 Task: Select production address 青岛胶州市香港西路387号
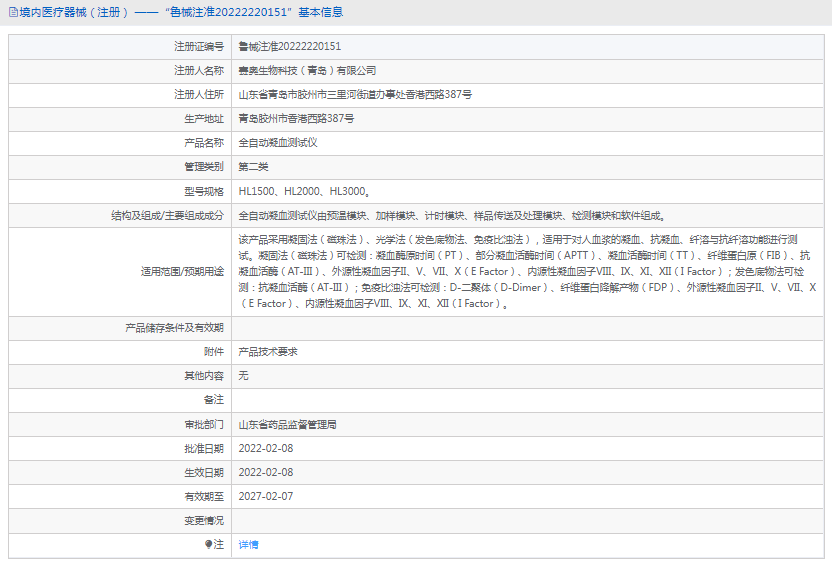coord(296,118)
